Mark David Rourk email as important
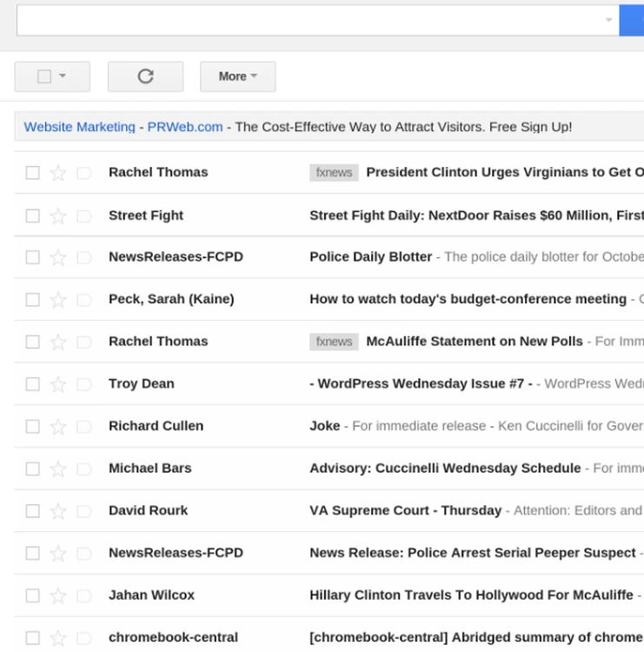This screenshot has height=652, width=644. point(84,511)
